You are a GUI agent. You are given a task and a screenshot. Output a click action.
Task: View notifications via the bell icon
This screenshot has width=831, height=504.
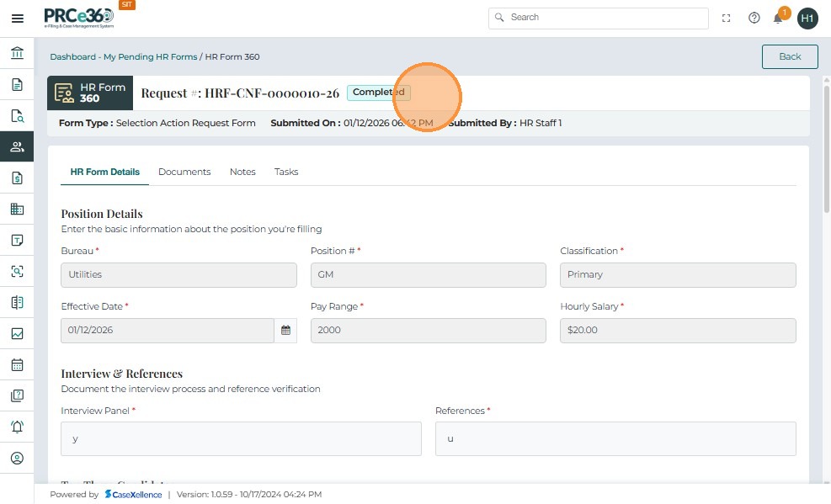coord(779,19)
